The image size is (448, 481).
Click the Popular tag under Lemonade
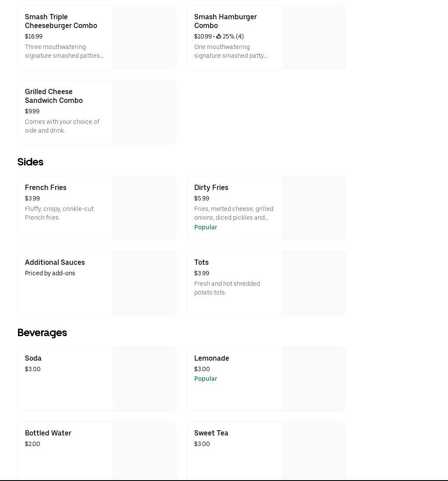[x=206, y=379]
